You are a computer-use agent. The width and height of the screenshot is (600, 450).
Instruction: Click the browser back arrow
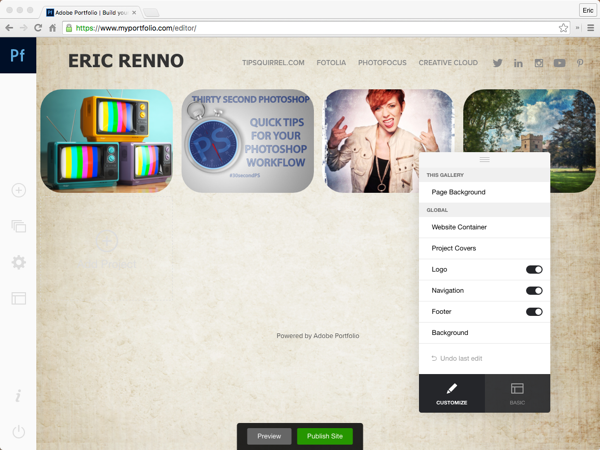pos(9,28)
